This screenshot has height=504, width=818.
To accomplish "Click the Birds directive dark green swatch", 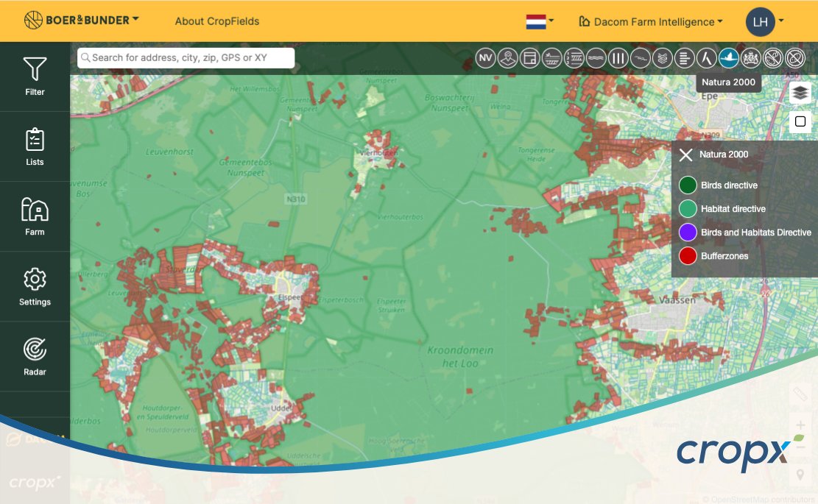I will tap(688, 185).
